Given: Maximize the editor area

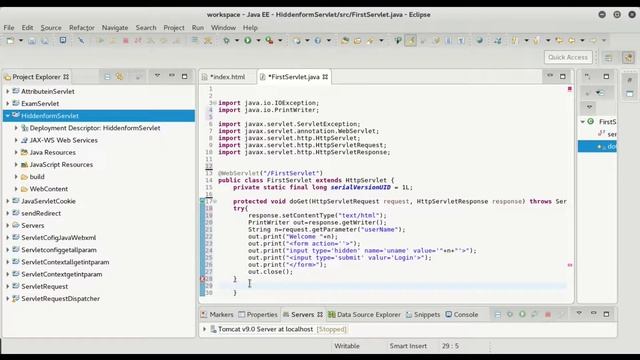Looking at the screenshot, I should pyautogui.click(x=563, y=76).
